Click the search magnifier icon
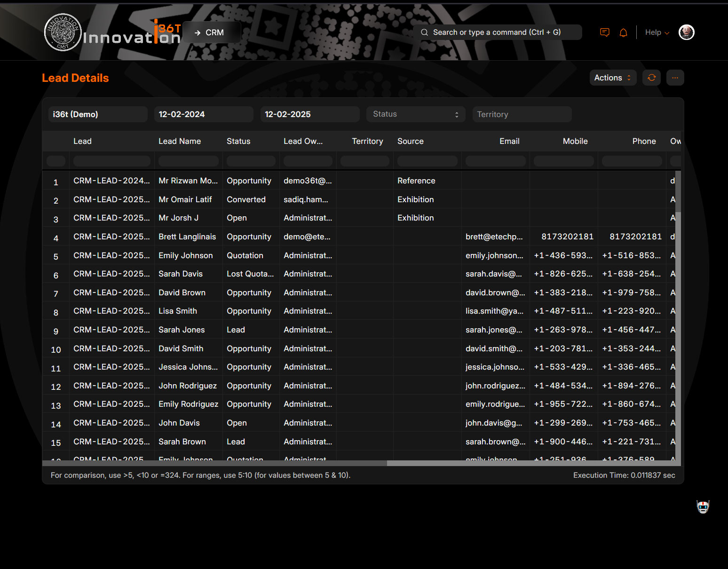728x569 pixels. tap(424, 32)
